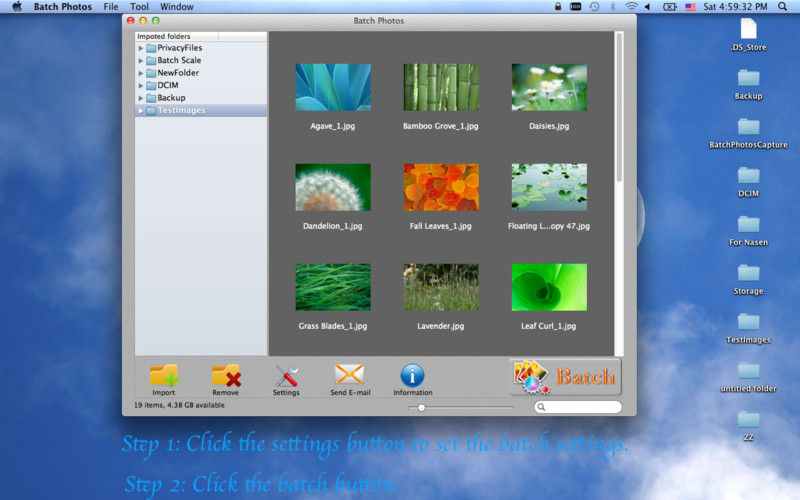The height and width of the screenshot is (500, 800).
Task: Select the Bamboo Grove_1.jpg thumbnail
Action: pyautogui.click(x=441, y=87)
